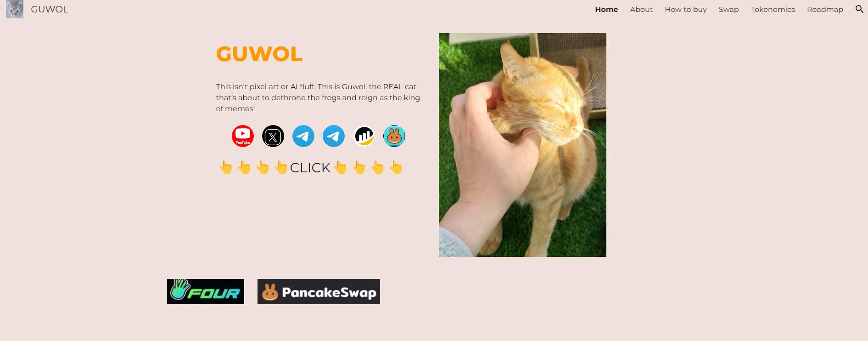Viewport: 868px width, 341px height.
Task: Click the PancakeSwap banner button
Action: pos(319,291)
